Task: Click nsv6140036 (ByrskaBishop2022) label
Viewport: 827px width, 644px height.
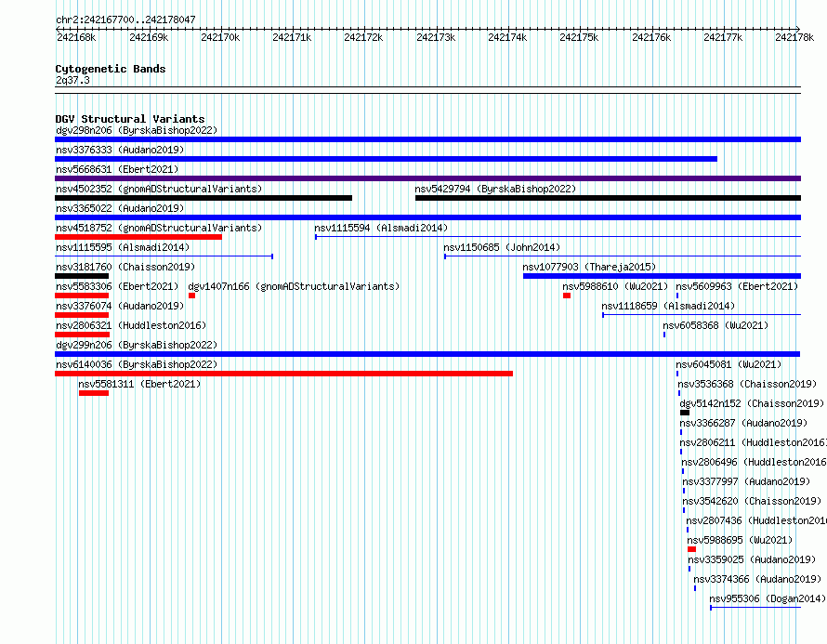Action: coord(137,364)
